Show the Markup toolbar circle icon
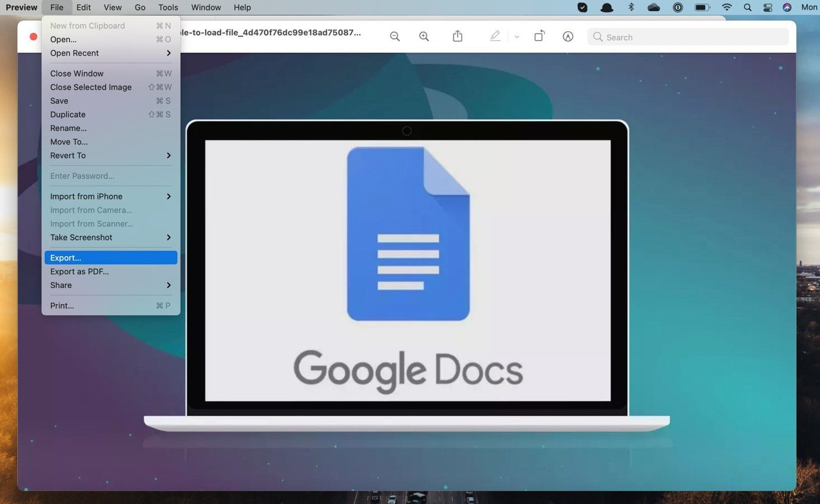Screen dimensions: 820x504 click(568, 37)
